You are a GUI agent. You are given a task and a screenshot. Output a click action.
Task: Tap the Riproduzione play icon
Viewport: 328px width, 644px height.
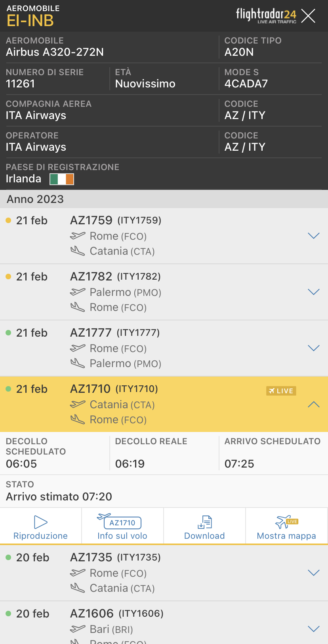click(x=40, y=522)
